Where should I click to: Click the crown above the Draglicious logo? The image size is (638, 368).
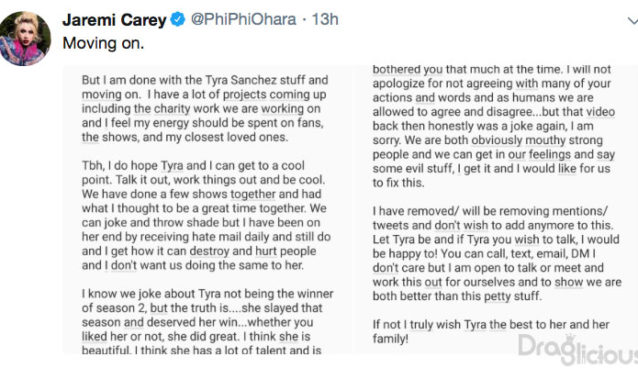click(570, 338)
